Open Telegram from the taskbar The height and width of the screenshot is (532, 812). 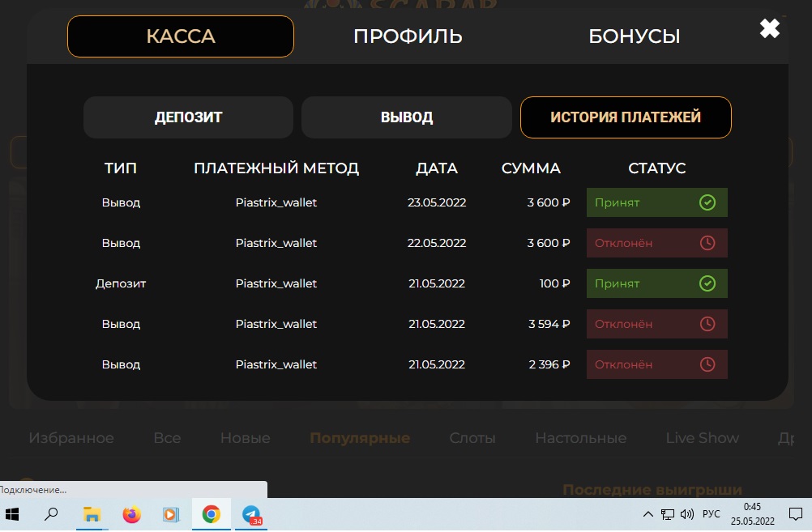tap(252, 514)
